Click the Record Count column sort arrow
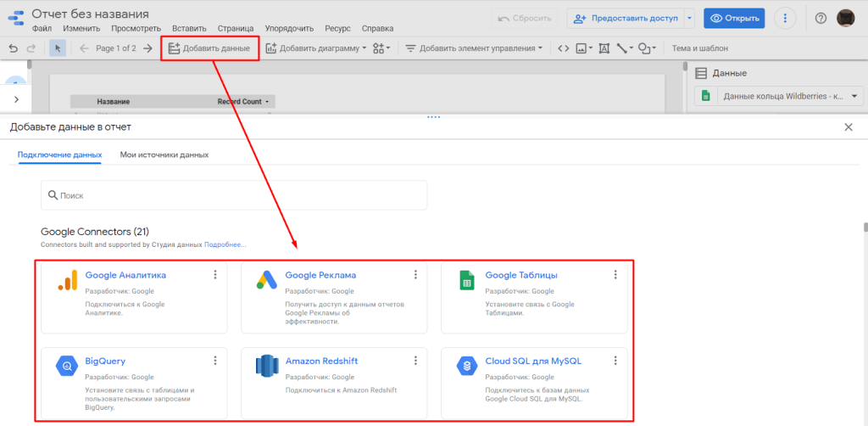This screenshot has height=426, width=868. [267, 102]
